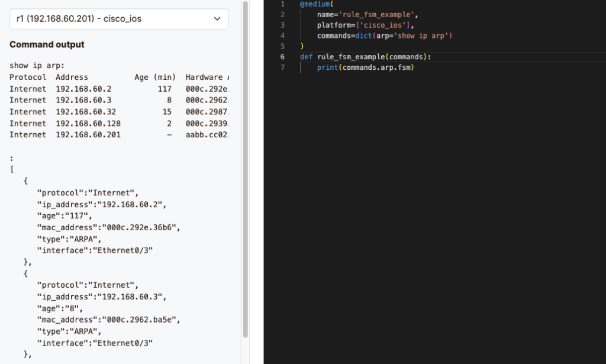The width and height of the screenshot is (606, 364).
Task: Click line number 6 beside def rule_fsm_example
Action: tap(282, 56)
